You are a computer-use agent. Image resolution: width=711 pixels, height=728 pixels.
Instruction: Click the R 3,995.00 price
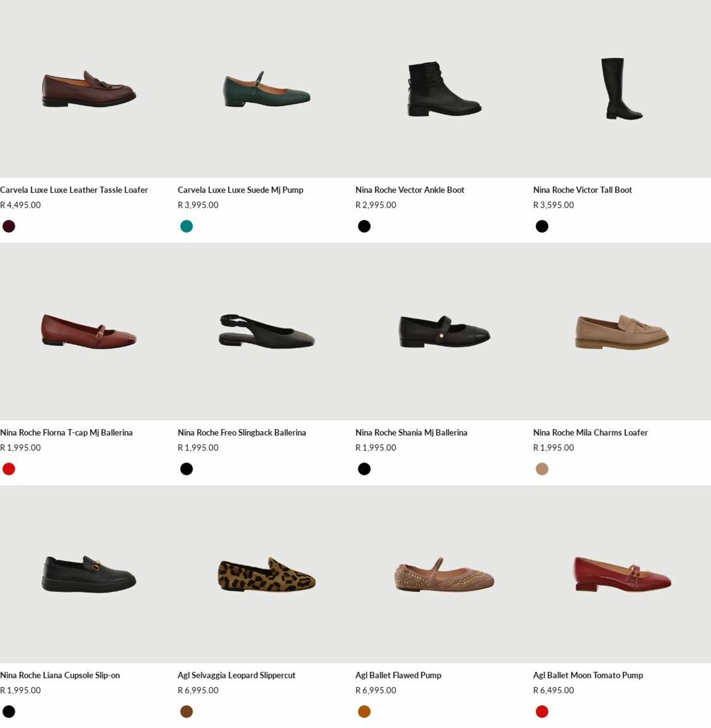tap(198, 205)
